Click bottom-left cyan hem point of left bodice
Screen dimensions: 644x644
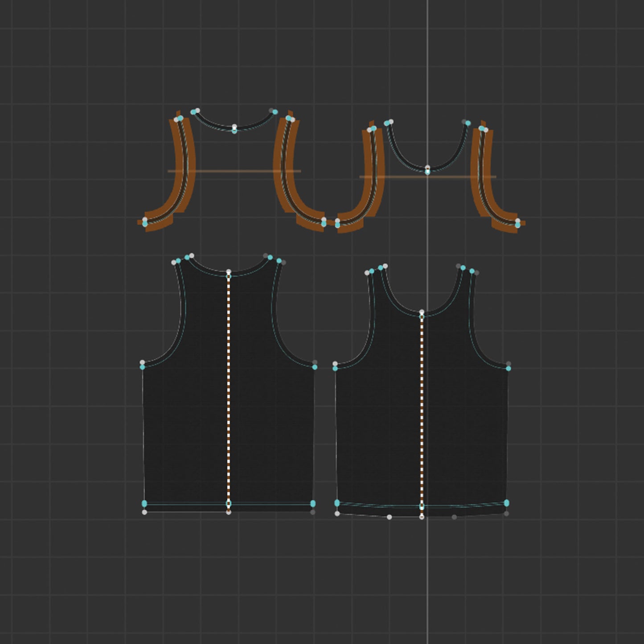click(144, 503)
